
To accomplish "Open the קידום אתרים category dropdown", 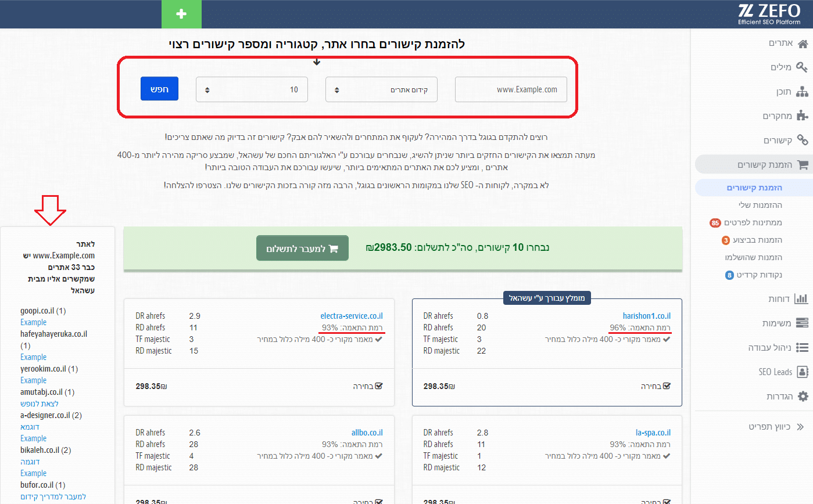I will 381,89.
